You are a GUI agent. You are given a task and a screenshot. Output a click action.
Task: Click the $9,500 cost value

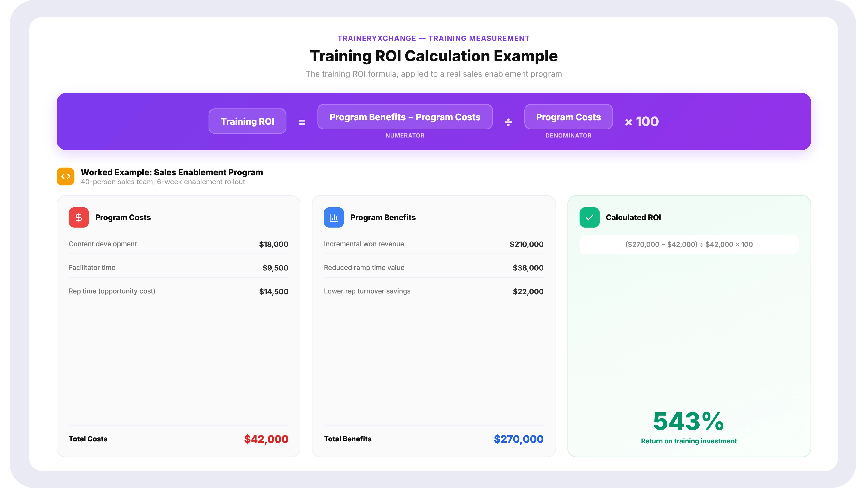pos(275,268)
